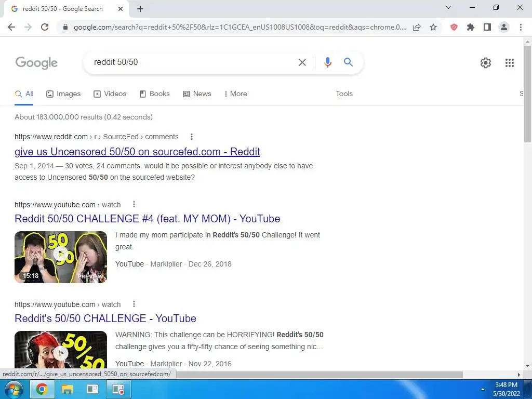Show hidden system tray icons
532x399 pixels.
(x=483, y=389)
